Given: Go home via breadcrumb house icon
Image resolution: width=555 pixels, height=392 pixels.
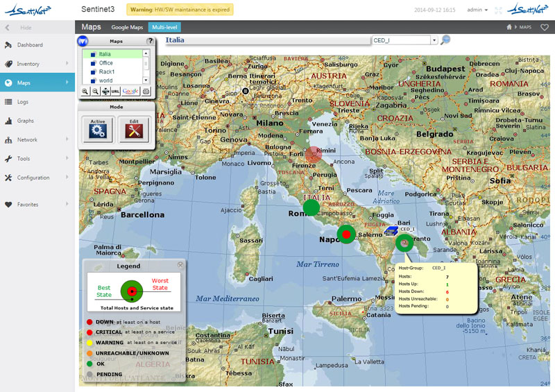Looking at the screenshot, I should click(509, 27).
